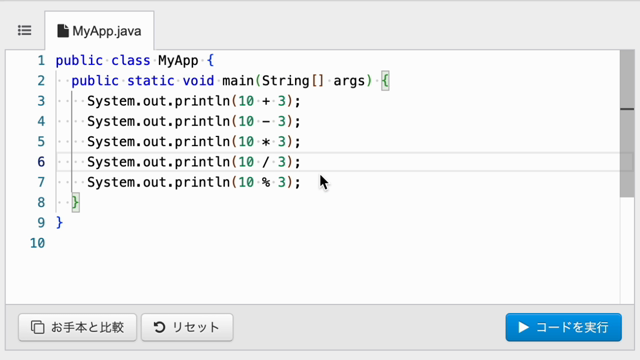Click line number 10 in gutter
The height and width of the screenshot is (360, 640).
click(x=38, y=243)
